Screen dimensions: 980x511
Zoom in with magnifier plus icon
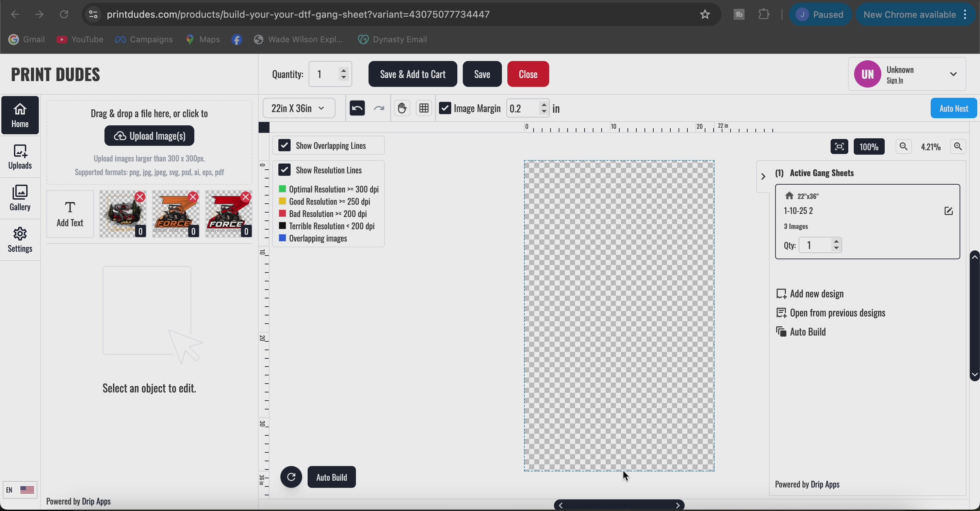pyautogui.click(x=958, y=147)
